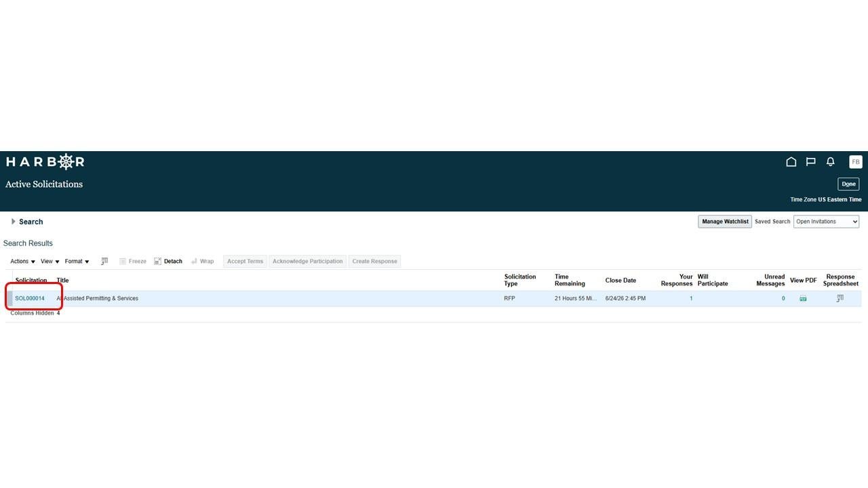Go to Home via the house icon
The width and height of the screenshot is (868, 488).
coord(791,162)
